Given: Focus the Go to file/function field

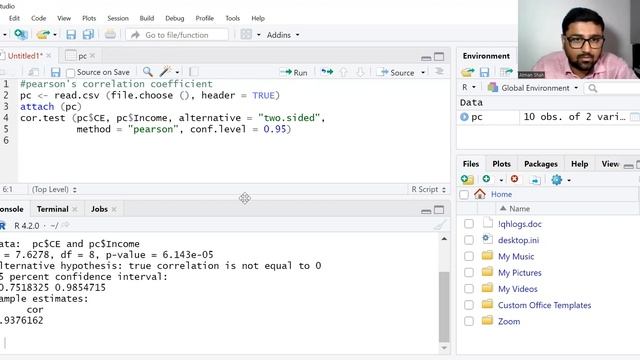Looking at the screenshot, I should 177,35.
